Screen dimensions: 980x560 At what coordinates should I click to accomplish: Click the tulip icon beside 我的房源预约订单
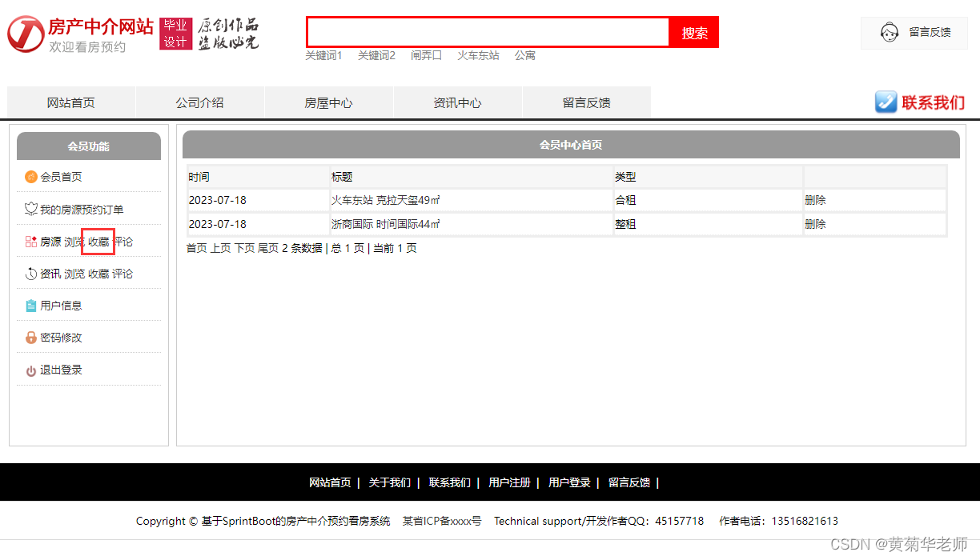coord(31,210)
